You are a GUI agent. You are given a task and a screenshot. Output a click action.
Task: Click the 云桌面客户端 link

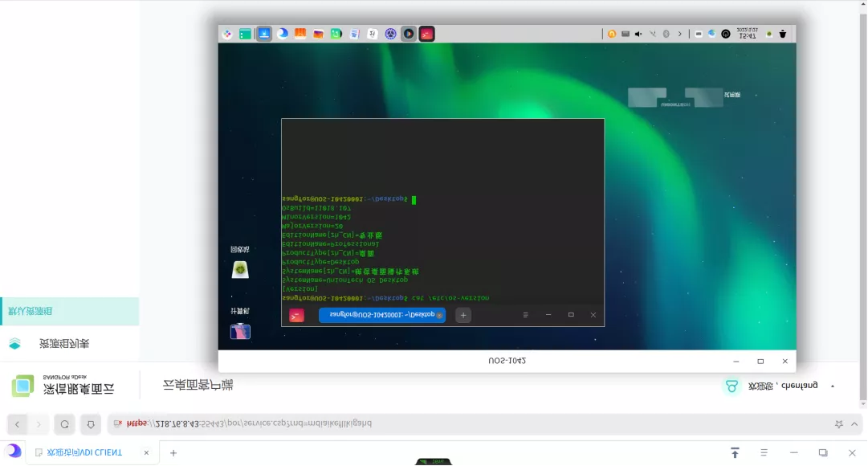pos(198,386)
